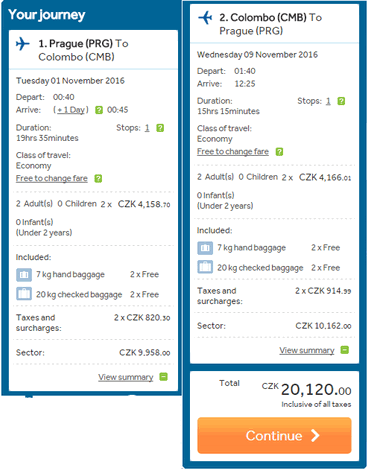
Task: Open Free to change fare link outbound
Action: pyautogui.click(x=52, y=179)
